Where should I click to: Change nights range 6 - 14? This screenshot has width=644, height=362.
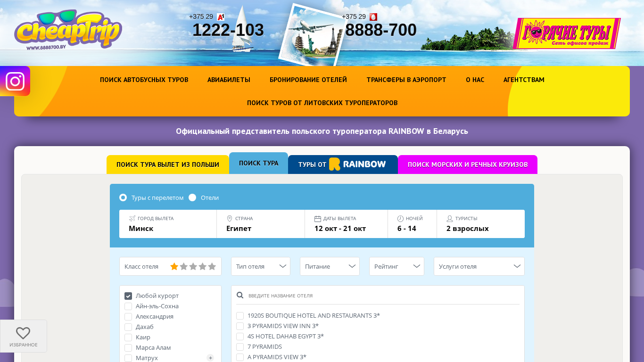413,224
